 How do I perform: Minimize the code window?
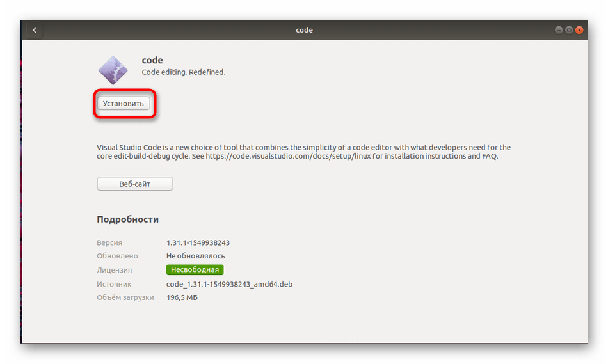(x=559, y=30)
